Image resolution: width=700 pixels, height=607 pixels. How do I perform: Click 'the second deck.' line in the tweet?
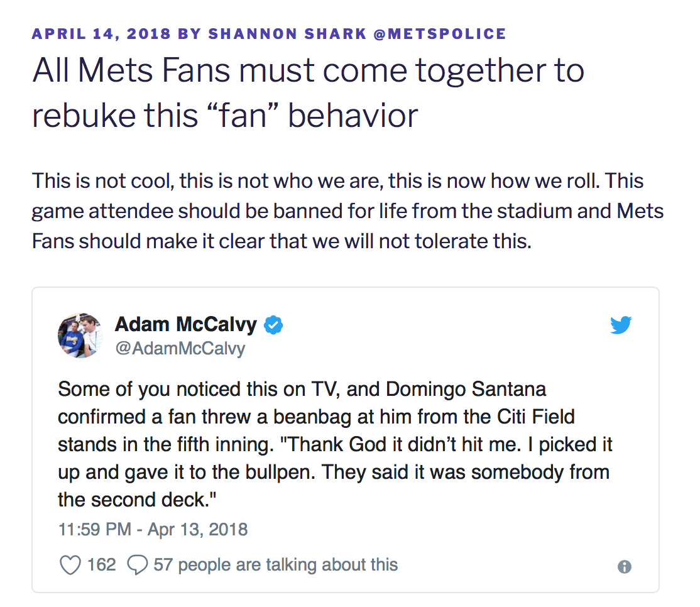[x=141, y=500]
